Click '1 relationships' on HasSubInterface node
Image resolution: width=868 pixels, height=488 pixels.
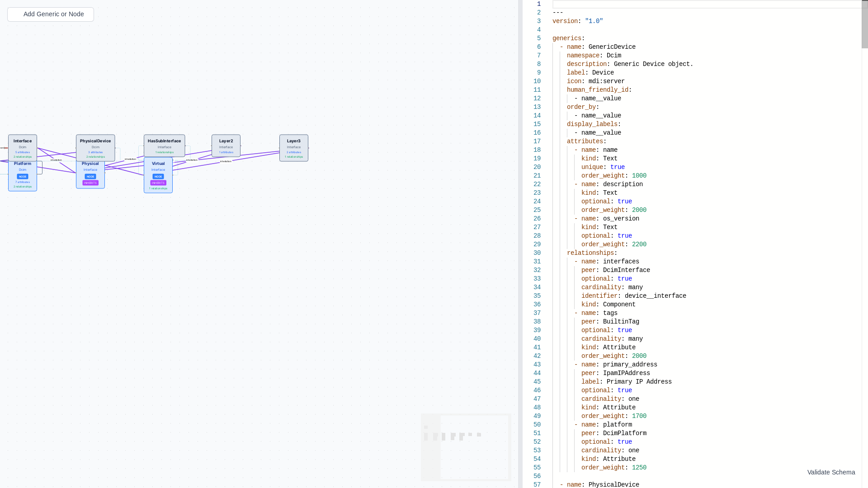click(x=165, y=152)
